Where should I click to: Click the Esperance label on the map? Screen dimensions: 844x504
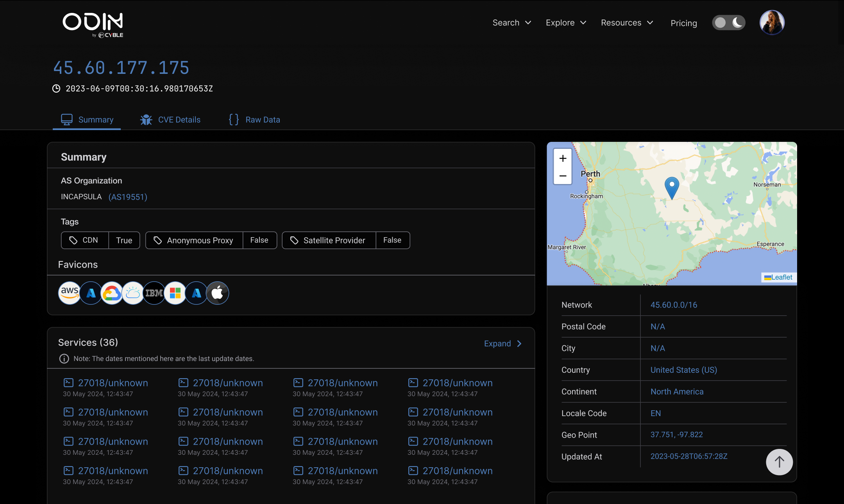(x=770, y=244)
